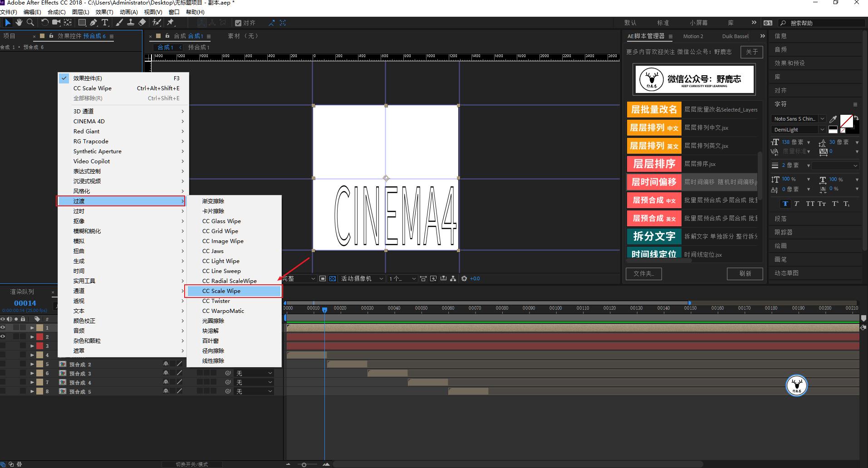Toggle the transparency grid in viewer

[x=333, y=278]
